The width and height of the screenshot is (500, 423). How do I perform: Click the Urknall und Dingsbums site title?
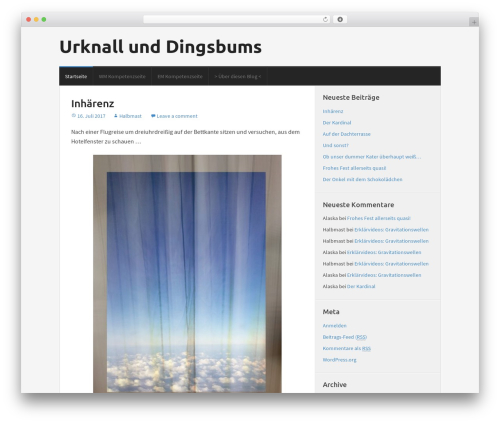click(x=160, y=47)
